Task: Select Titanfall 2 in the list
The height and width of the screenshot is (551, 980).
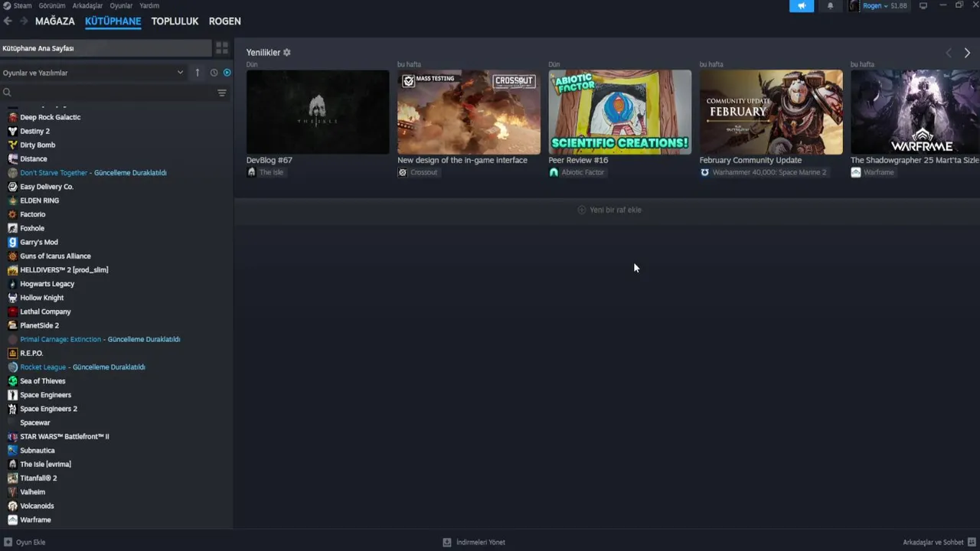Action: coord(38,478)
